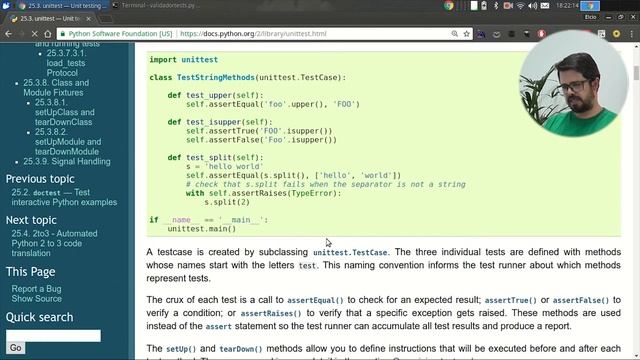Open the unittest.TestCase reference link
This screenshot has width=640, height=360.
click(x=350, y=253)
